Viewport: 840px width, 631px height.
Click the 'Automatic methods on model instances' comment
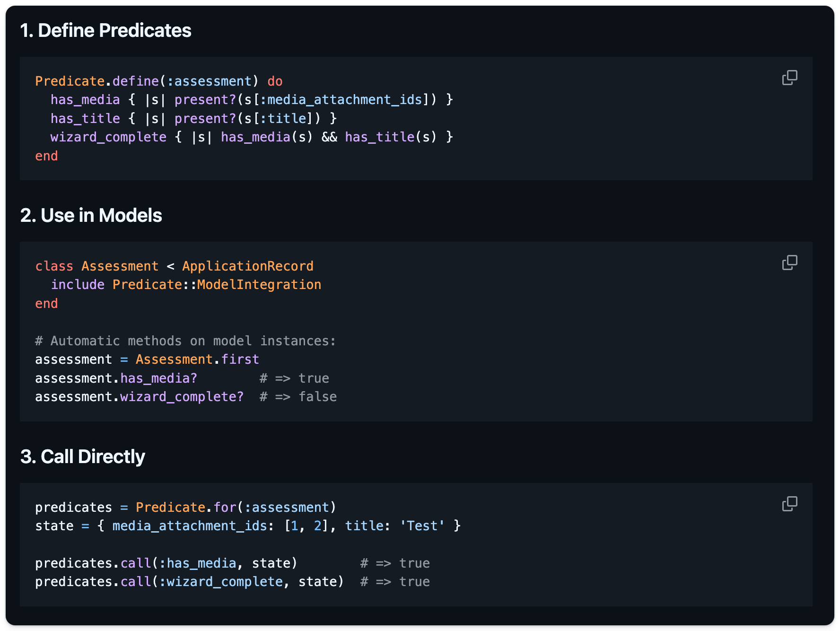[185, 341]
